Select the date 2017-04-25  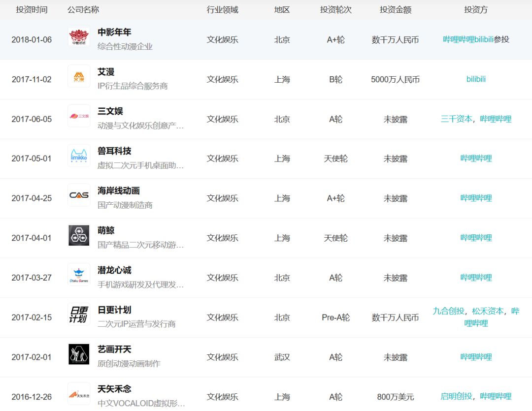[32, 198]
